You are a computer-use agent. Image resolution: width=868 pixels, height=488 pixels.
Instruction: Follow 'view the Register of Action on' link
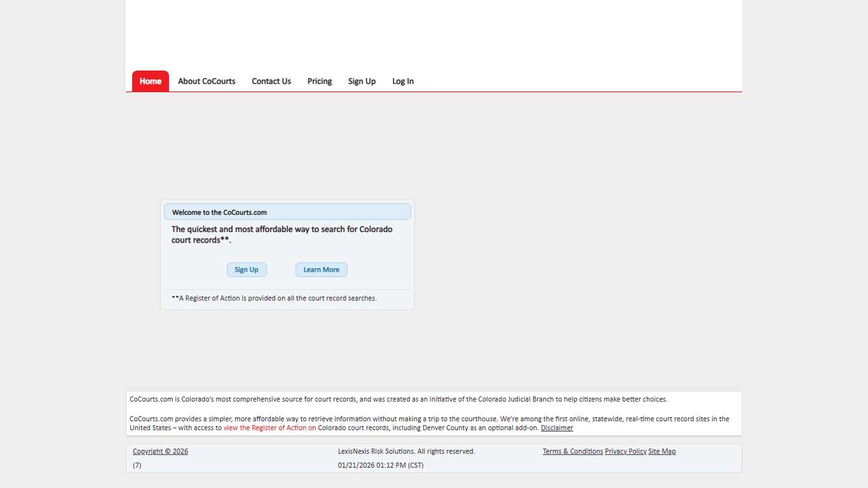269,428
